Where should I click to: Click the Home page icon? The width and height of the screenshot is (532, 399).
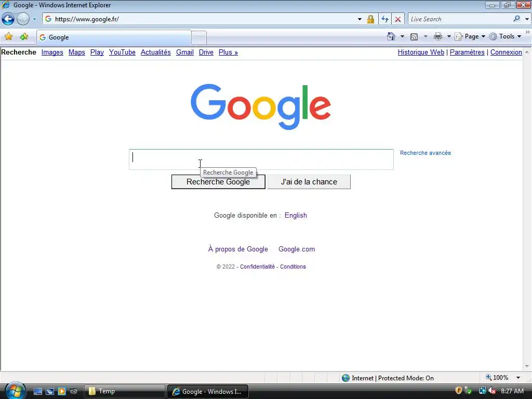[x=391, y=36]
